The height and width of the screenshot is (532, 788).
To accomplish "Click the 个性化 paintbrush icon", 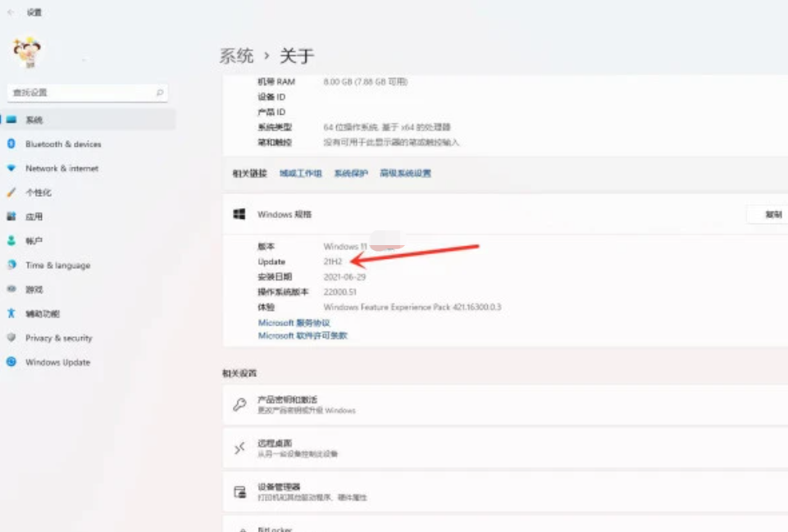I will tap(11, 193).
